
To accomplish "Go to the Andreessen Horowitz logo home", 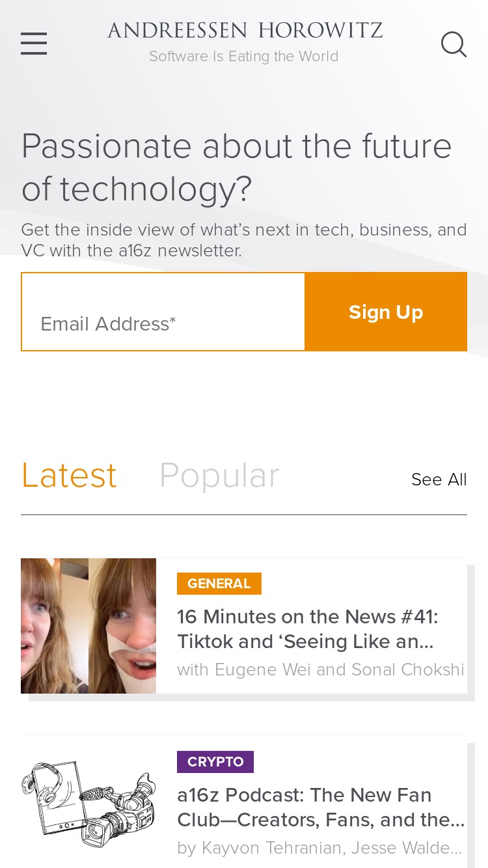I will click(245, 31).
